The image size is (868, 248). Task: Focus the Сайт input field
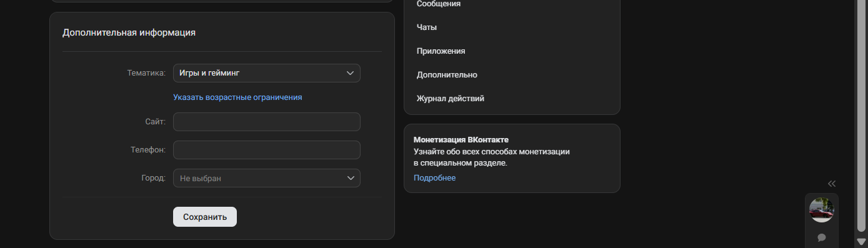(x=266, y=122)
